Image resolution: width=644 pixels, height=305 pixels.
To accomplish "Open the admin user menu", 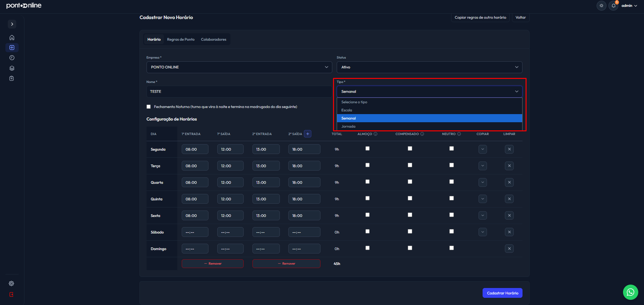I will (629, 6).
